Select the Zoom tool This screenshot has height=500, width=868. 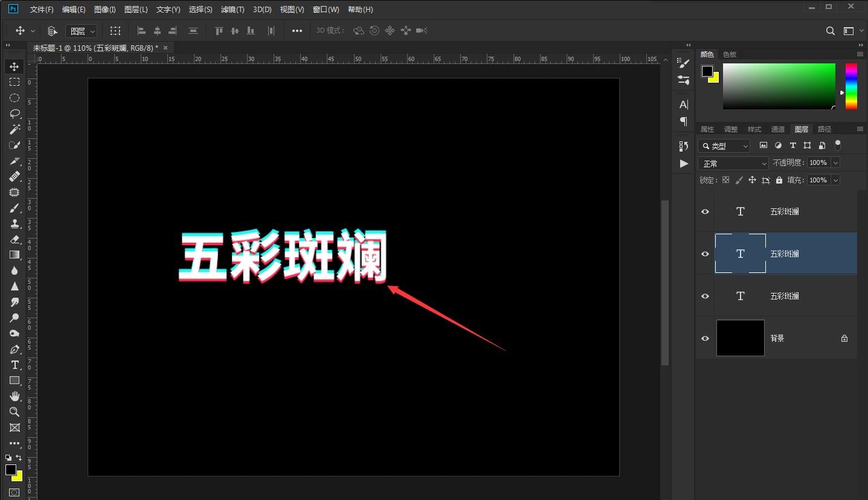pyautogui.click(x=14, y=412)
